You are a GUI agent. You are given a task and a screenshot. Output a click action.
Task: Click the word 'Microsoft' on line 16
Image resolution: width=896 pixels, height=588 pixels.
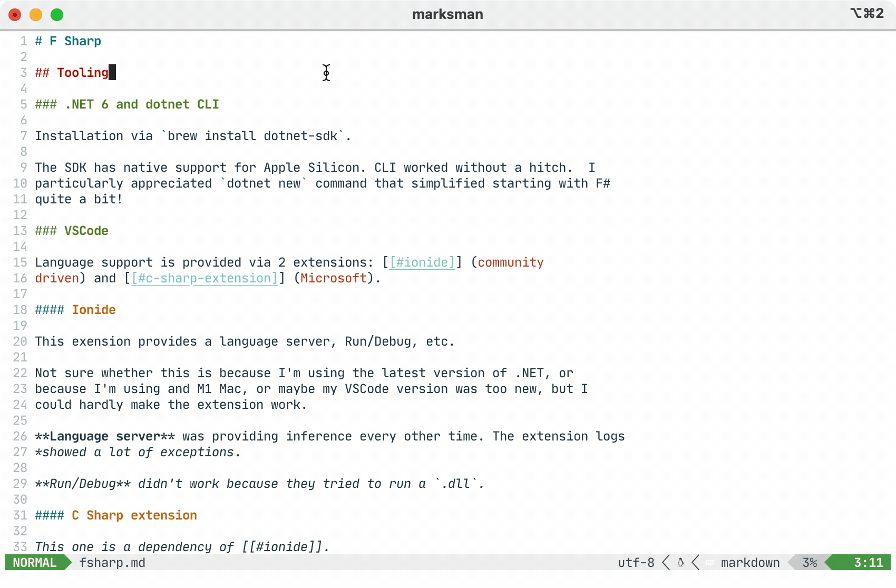334,278
